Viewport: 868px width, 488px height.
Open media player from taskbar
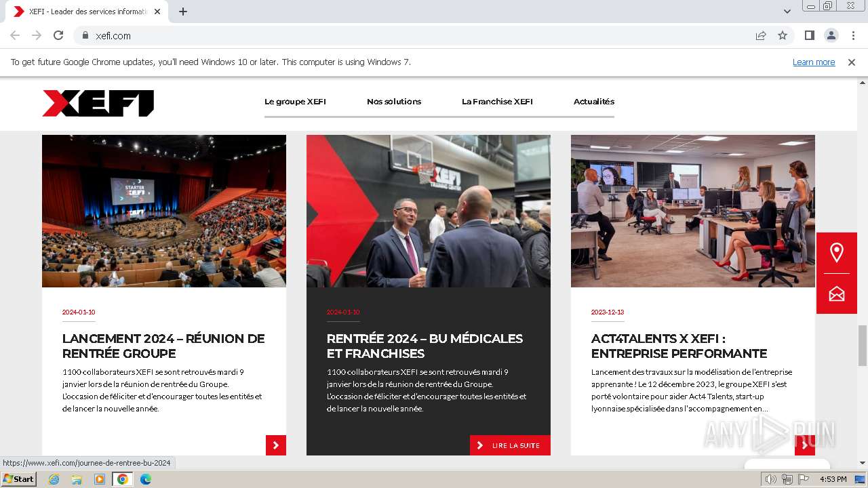[x=100, y=479]
